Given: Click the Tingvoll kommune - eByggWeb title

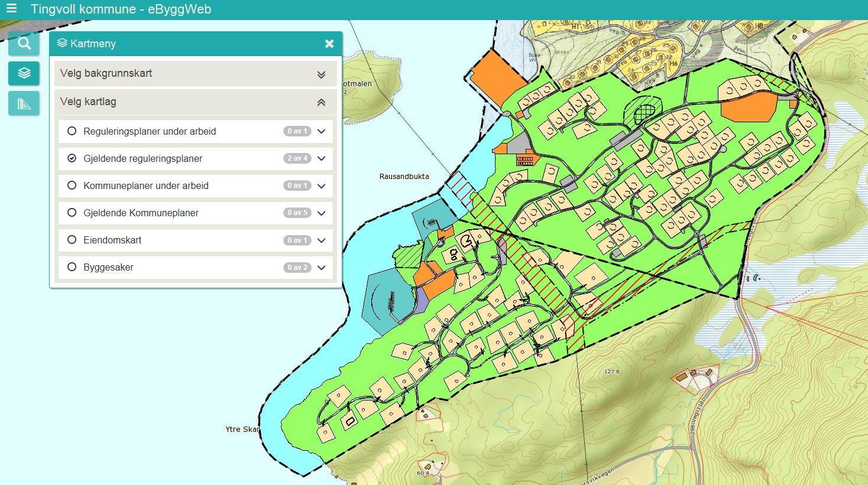Looking at the screenshot, I should [121, 9].
